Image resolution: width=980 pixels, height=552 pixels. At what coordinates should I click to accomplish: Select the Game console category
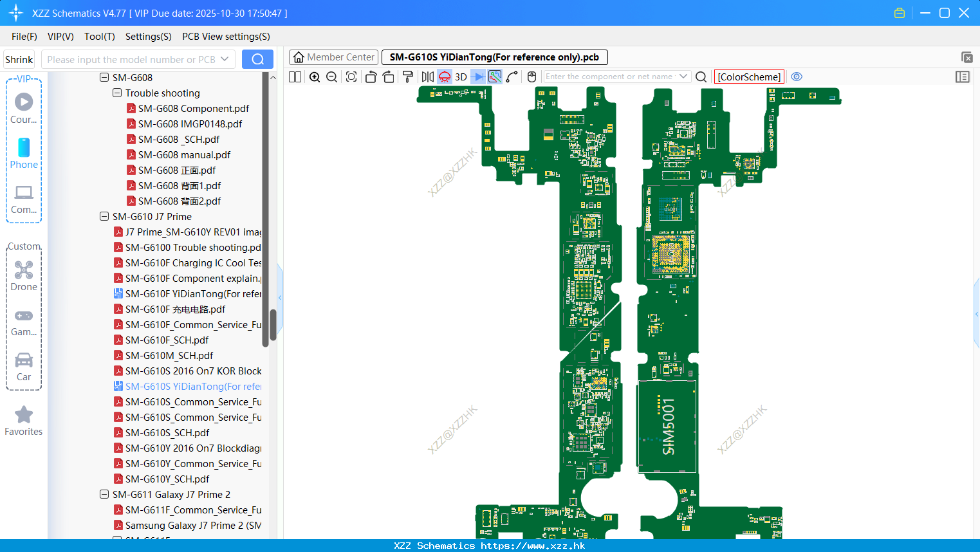point(24,322)
